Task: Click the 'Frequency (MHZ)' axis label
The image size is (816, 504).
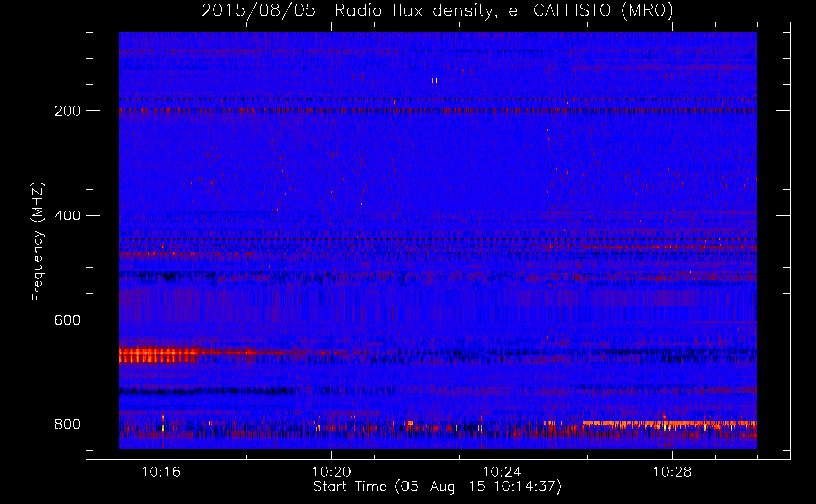Action: coord(38,242)
